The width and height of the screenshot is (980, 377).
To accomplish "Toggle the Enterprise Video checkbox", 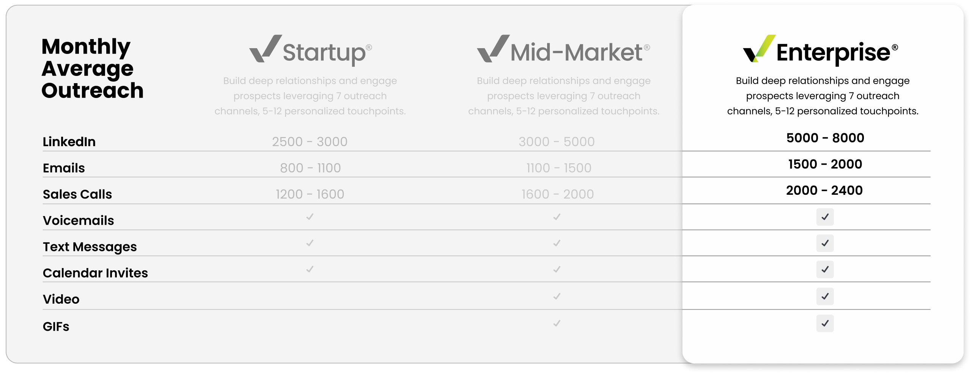I will coord(825,296).
